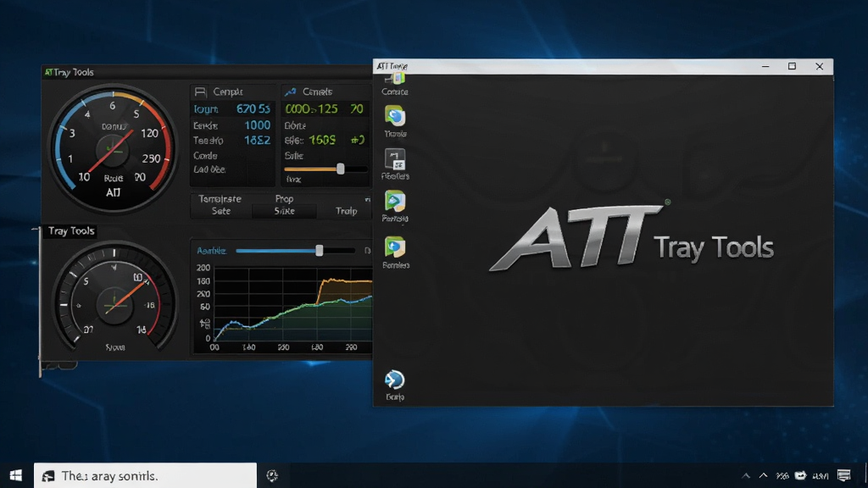Open the 'Bemelea' sidebar icon
The image size is (868, 488).
(x=395, y=247)
